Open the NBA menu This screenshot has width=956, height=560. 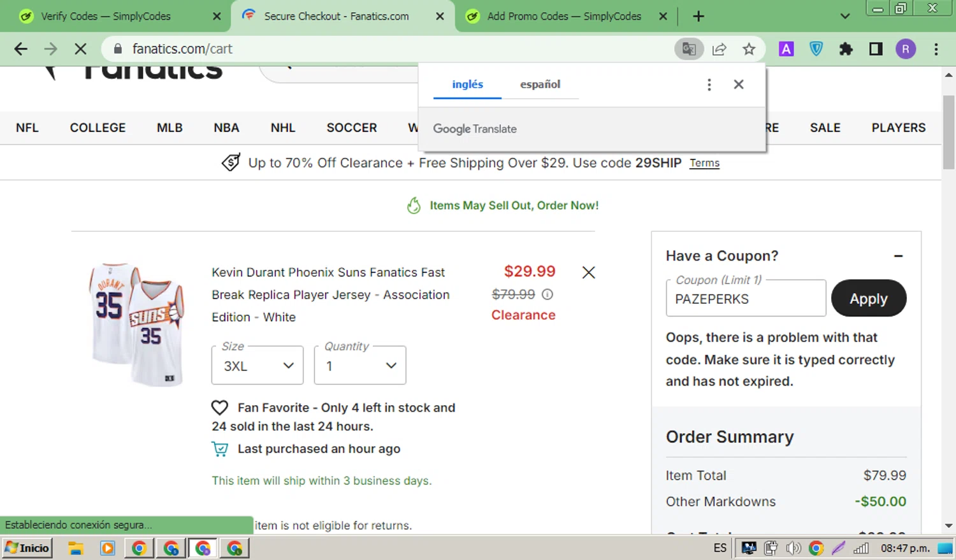[x=226, y=128]
